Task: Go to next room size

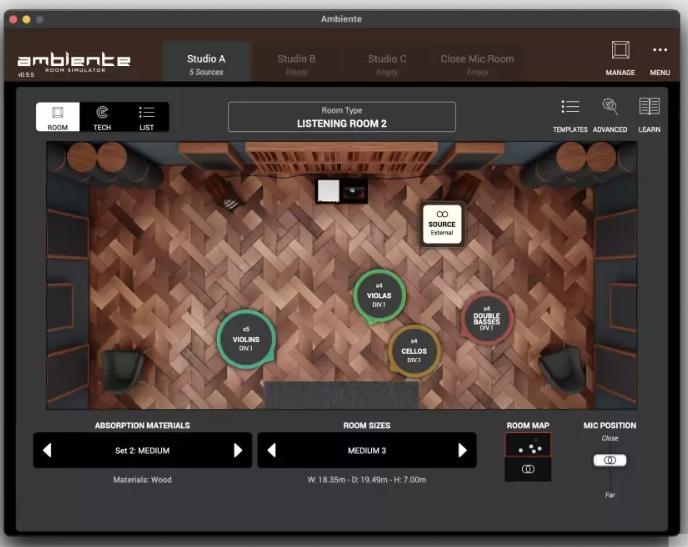Action: click(x=462, y=450)
